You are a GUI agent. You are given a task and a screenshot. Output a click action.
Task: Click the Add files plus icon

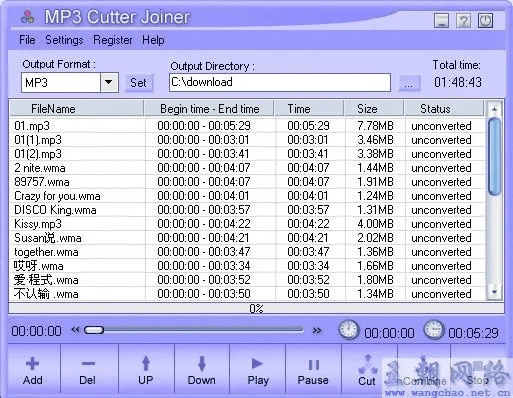(x=32, y=364)
